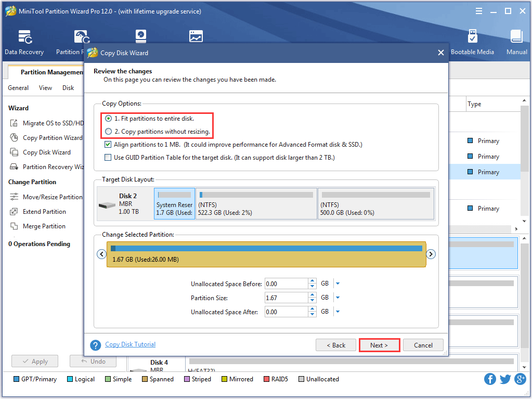Image resolution: width=532 pixels, height=399 pixels.
Task: Launch Partition Recovery Wizard from sidebar
Action: (47, 167)
